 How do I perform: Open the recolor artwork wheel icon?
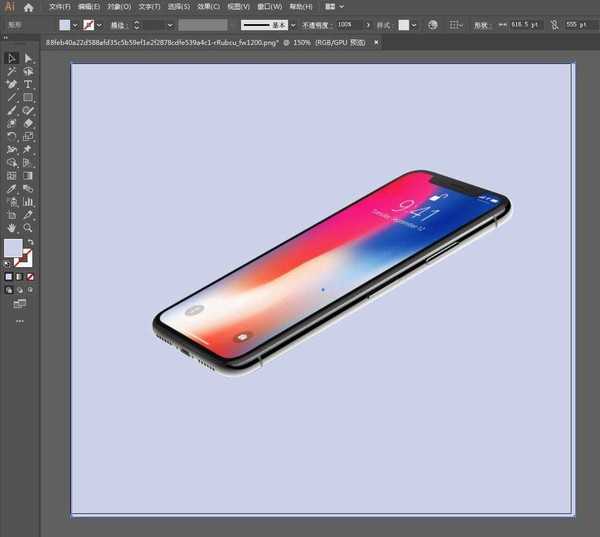[x=432, y=24]
